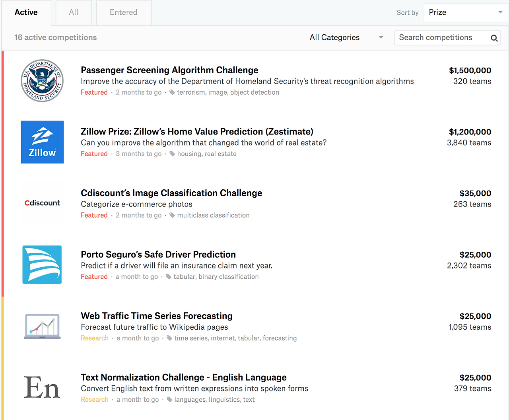Open Passenger Screening Algorithm Challenge link
509x420 pixels.
click(x=169, y=70)
